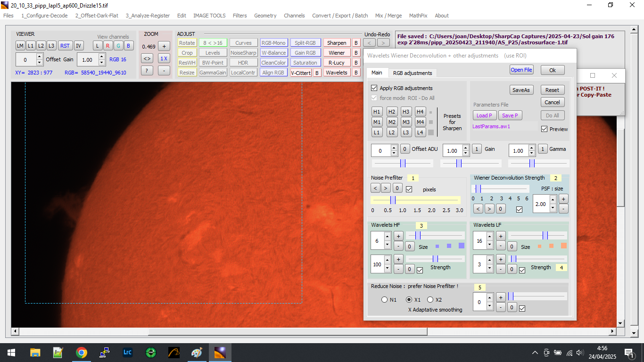Toggle the Preview checkbox
This screenshot has height=362, width=644.
(545, 129)
